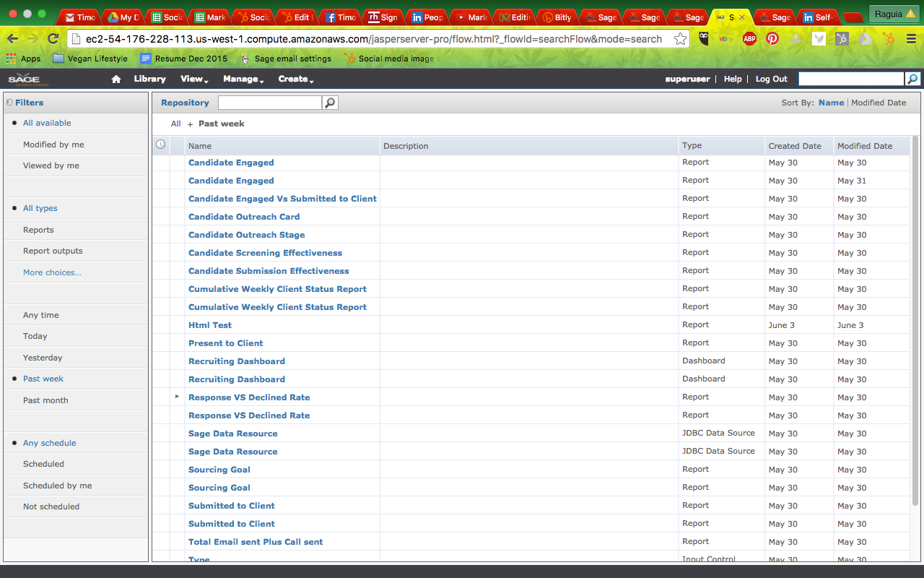This screenshot has width=924, height=578.
Task: Click the Log Out link
Action: (772, 79)
